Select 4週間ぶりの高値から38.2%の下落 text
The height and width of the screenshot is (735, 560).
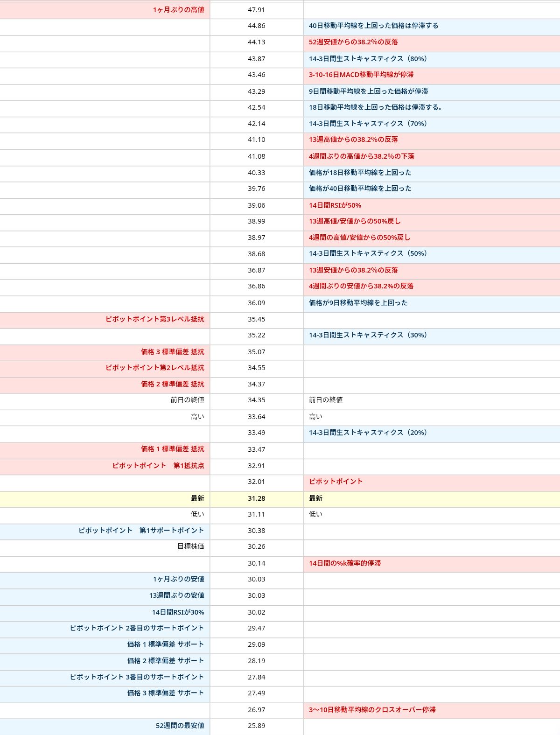pyautogui.click(x=362, y=156)
